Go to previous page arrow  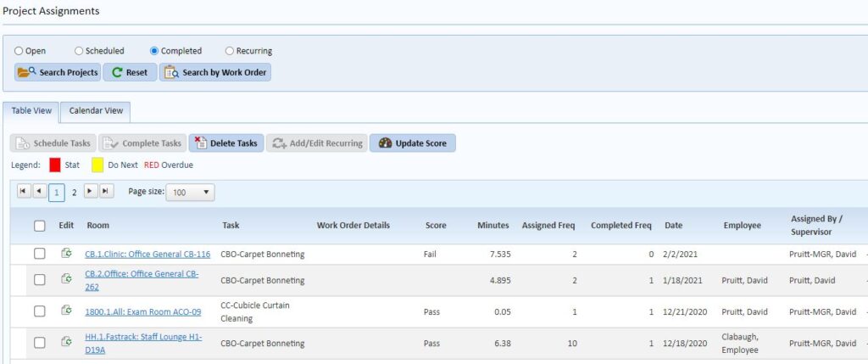click(x=39, y=192)
